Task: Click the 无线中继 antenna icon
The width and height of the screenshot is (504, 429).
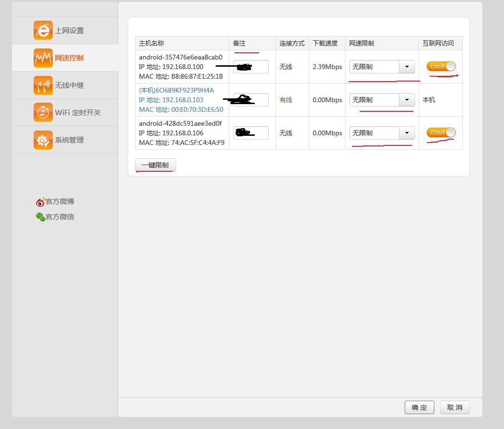Action: (x=43, y=85)
